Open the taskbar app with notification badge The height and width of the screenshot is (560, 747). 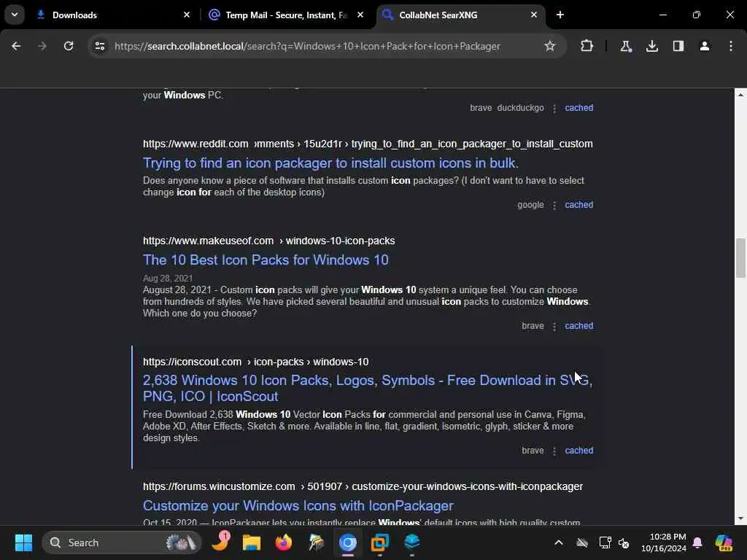(x=220, y=542)
